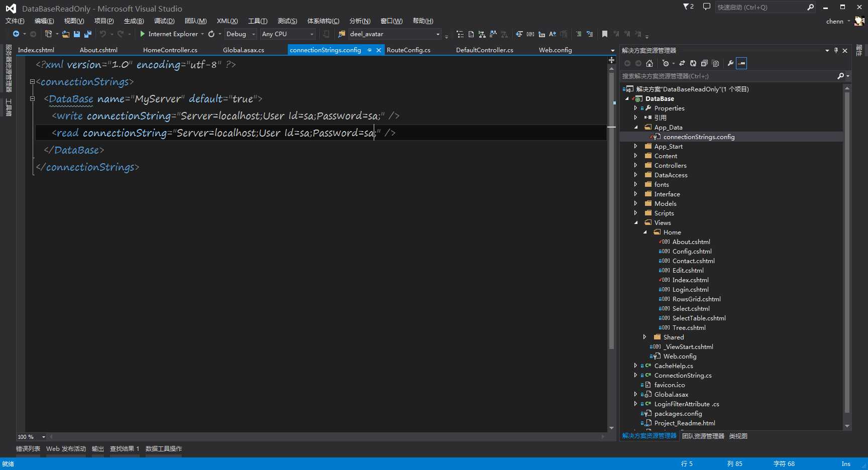The width and height of the screenshot is (868, 470).
Task: Toggle Preview Selected Items in Solution Explorer
Action: (x=742, y=63)
